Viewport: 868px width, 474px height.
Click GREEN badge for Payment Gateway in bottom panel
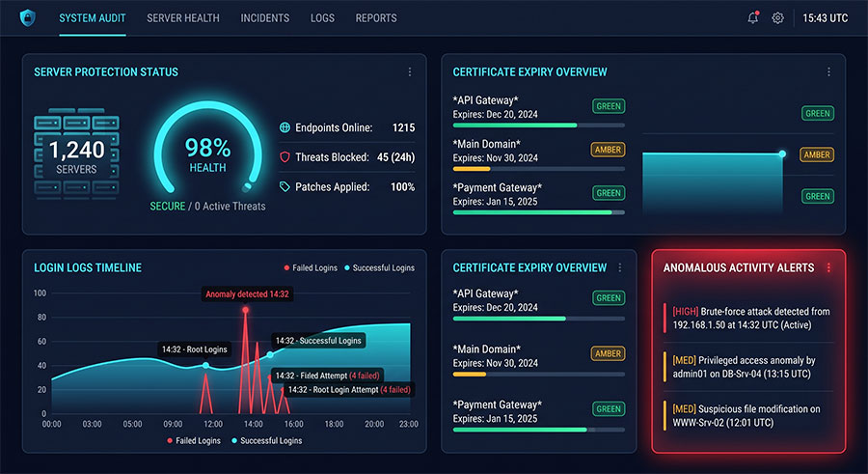coord(609,408)
